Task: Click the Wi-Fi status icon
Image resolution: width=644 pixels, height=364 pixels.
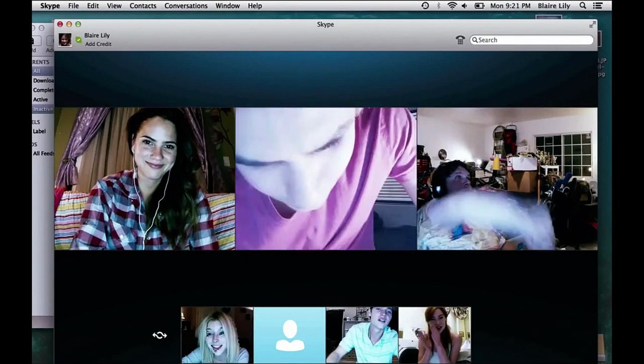Action: 452,6
